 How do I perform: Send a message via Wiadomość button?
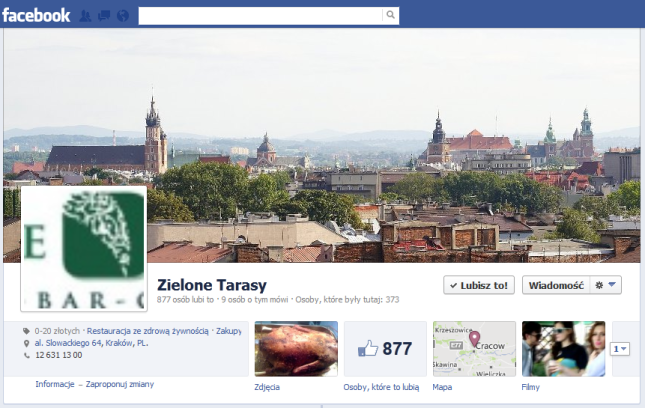pyautogui.click(x=556, y=285)
